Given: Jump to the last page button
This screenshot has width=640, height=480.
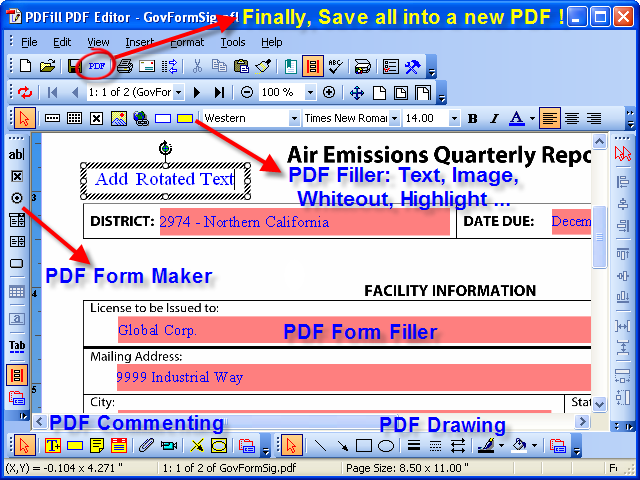Looking at the screenshot, I should click(x=220, y=92).
